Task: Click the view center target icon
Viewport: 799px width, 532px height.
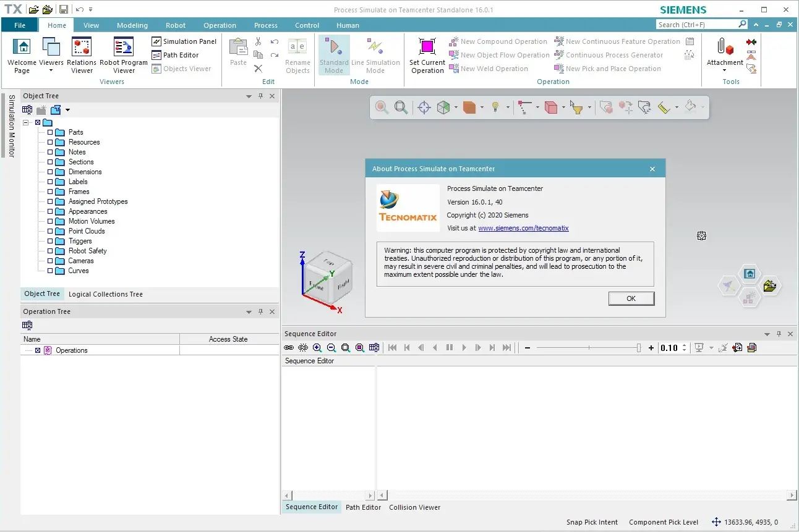Action: click(x=424, y=108)
